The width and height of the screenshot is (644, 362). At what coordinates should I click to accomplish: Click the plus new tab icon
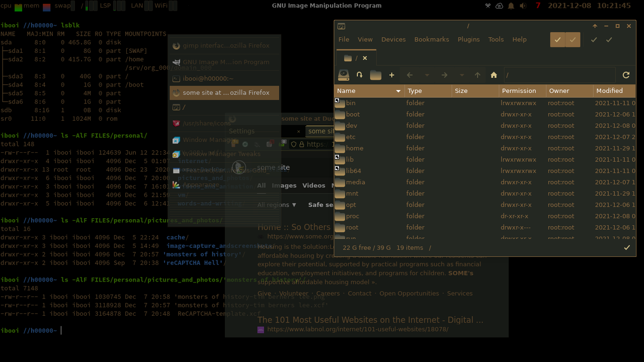pyautogui.click(x=391, y=75)
